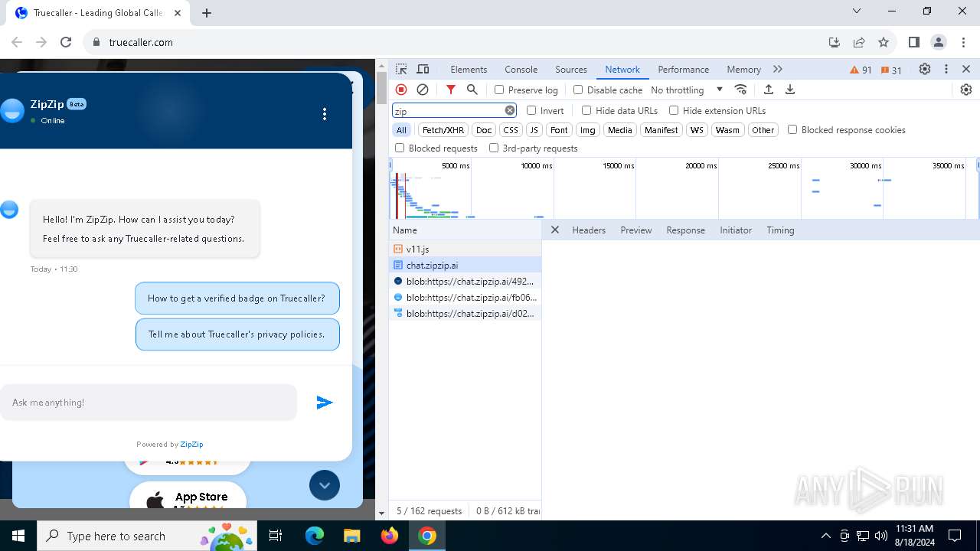Open Chrome three-dot menu
The height and width of the screenshot is (551, 980).
(963, 42)
